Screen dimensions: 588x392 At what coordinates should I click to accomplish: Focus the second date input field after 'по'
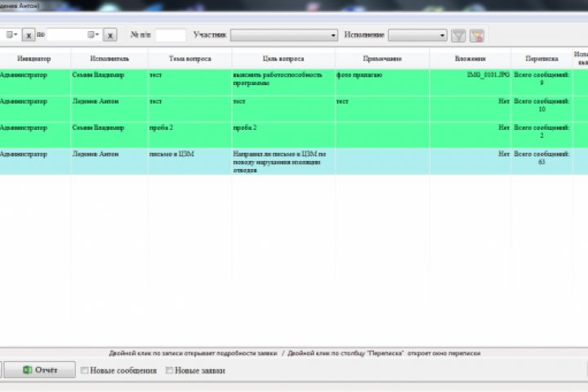(x=66, y=35)
